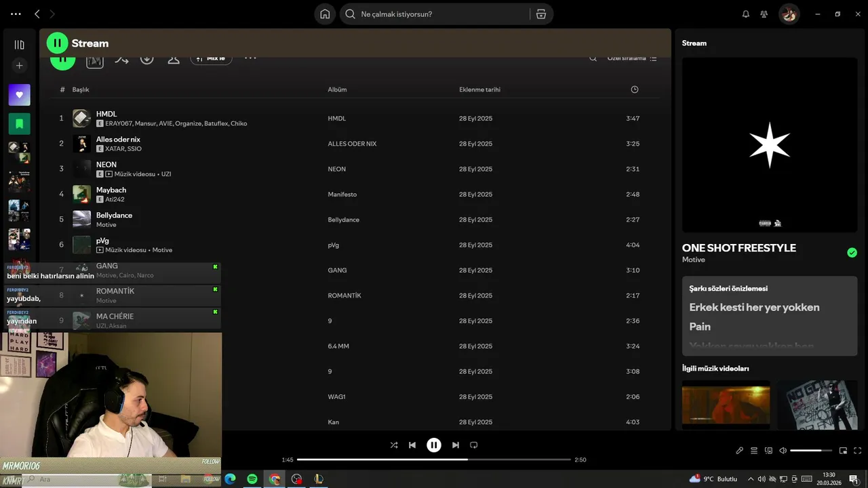868x488 pixels.
Task: Enter full screen view icon
Action: pyautogui.click(x=857, y=451)
